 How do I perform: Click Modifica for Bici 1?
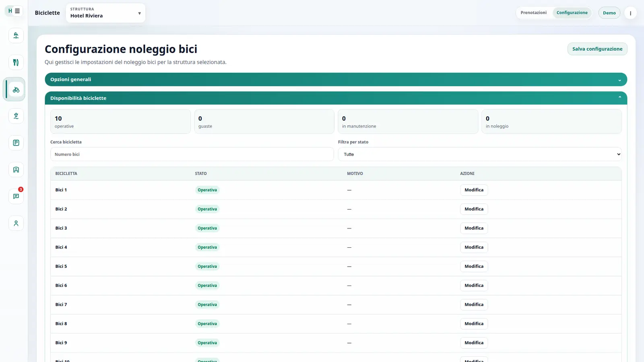(x=474, y=190)
